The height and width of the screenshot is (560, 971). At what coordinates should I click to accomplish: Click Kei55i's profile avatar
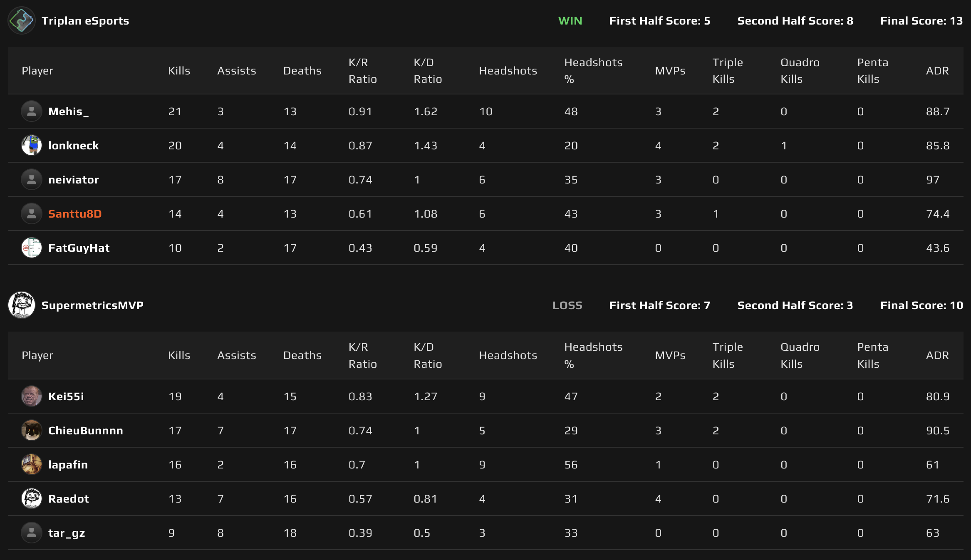[x=32, y=396]
